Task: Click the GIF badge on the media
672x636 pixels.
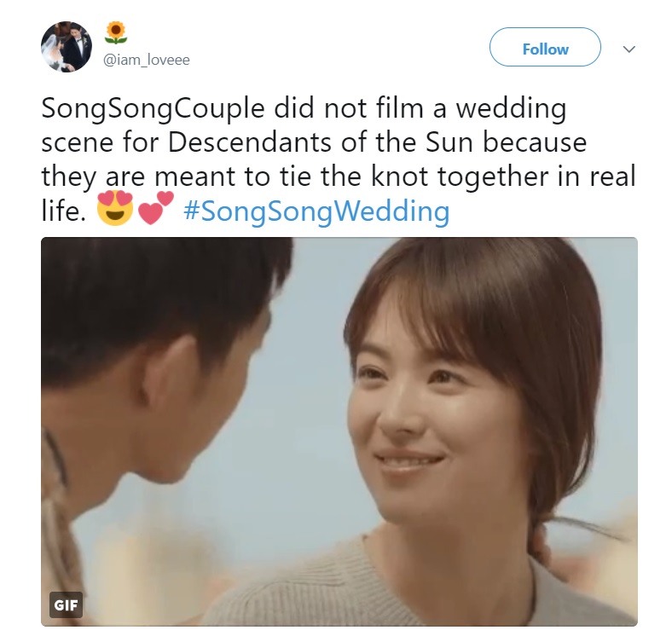Action: click(66, 604)
